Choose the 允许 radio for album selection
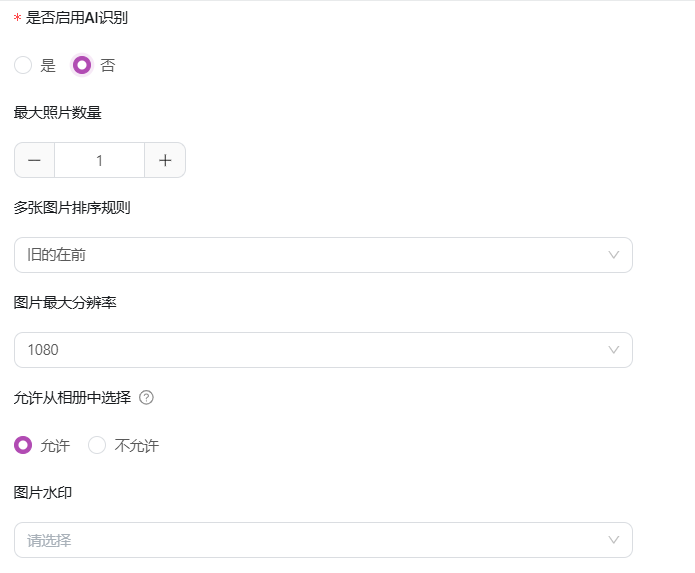 pos(23,445)
